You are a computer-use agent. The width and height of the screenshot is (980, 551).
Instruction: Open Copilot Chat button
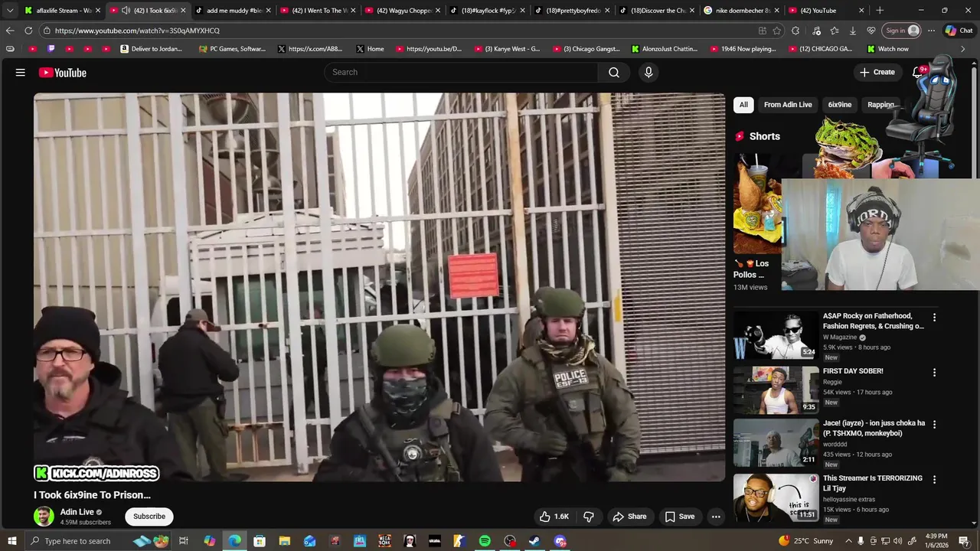tap(959, 31)
